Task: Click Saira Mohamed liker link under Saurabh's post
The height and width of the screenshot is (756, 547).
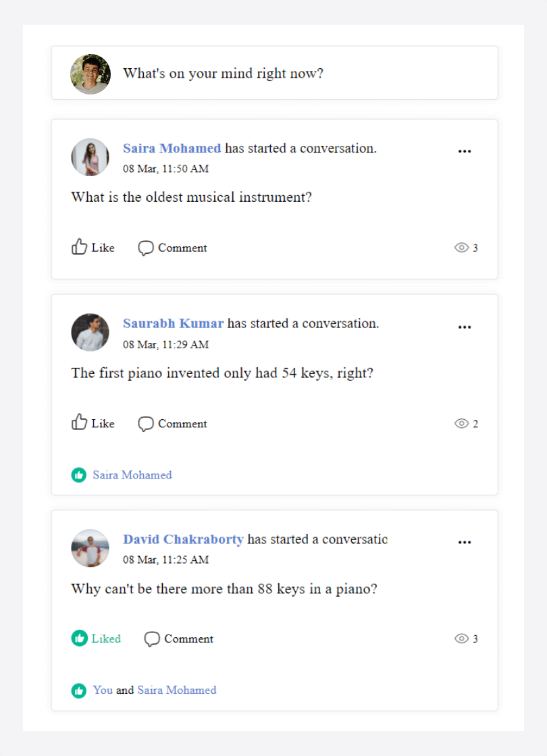Action: 132,475
